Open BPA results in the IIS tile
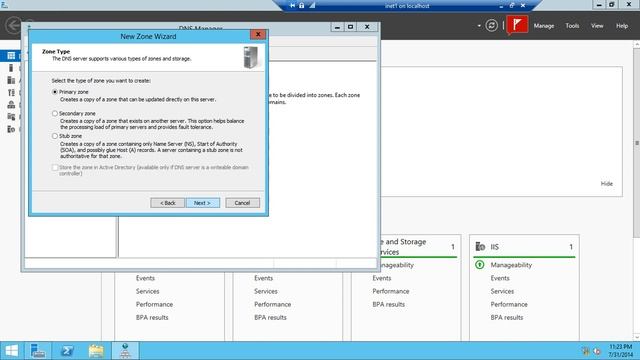640x360 pixels. click(507, 318)
